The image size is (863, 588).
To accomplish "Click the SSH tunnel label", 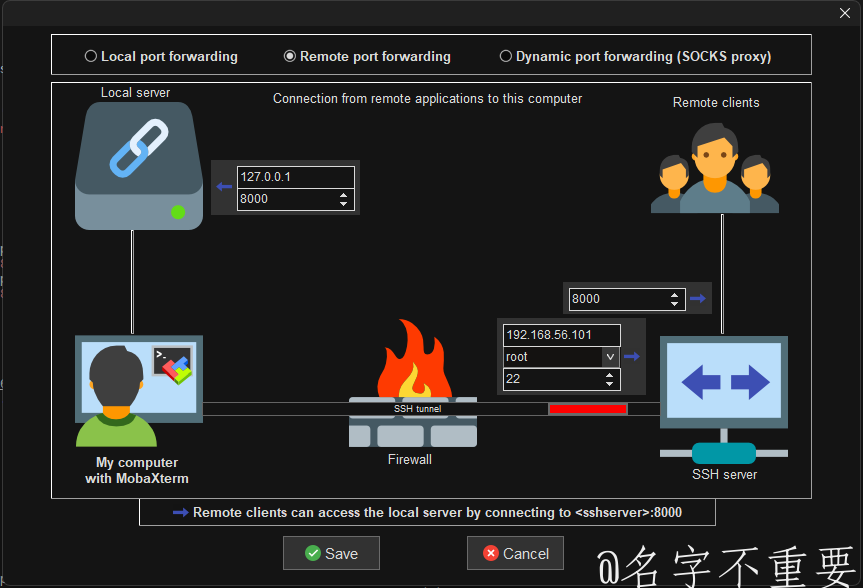I will pyautogui.click(x=417, y=409).
